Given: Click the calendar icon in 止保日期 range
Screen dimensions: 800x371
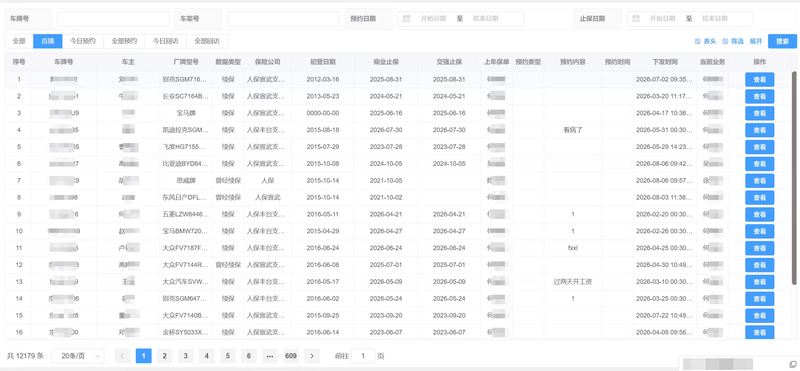Looking at the screenshot, I should (636, 18).
